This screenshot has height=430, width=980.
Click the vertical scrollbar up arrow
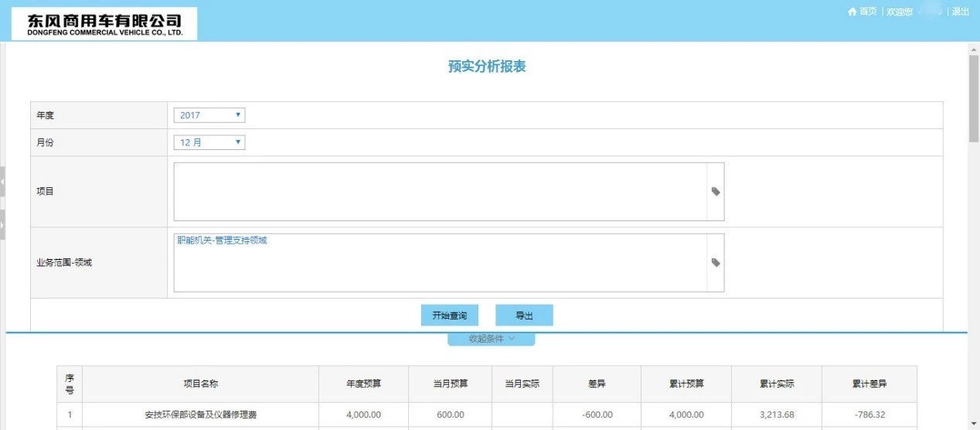pos(973,49)
